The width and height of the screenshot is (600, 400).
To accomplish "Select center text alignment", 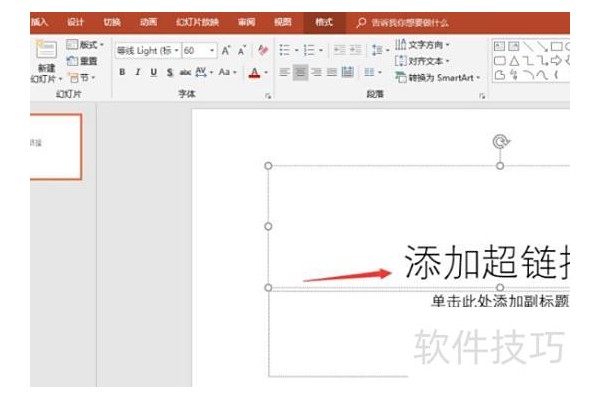I will tap(300, 72).
